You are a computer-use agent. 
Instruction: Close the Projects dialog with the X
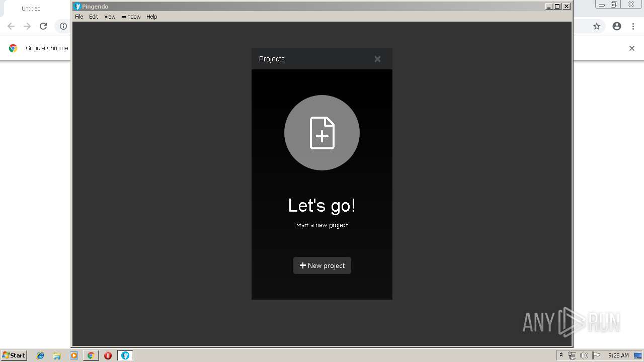click(377, 59)
